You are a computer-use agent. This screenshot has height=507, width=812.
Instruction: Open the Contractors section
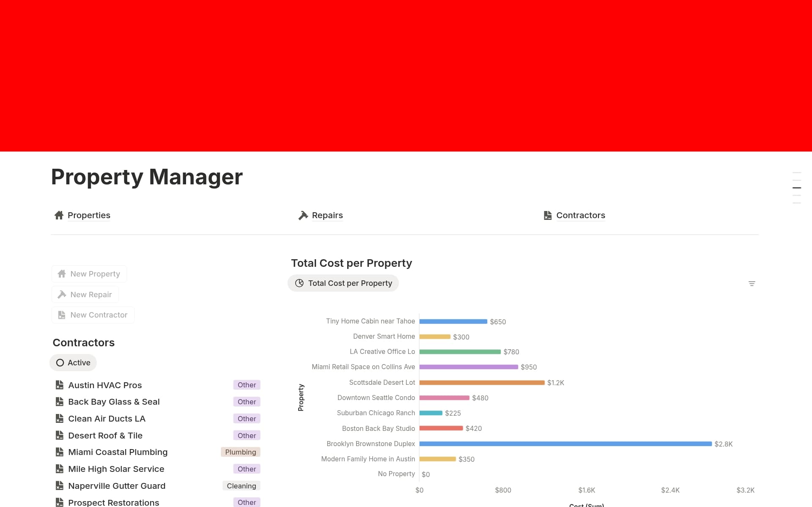tap(580, 215)
